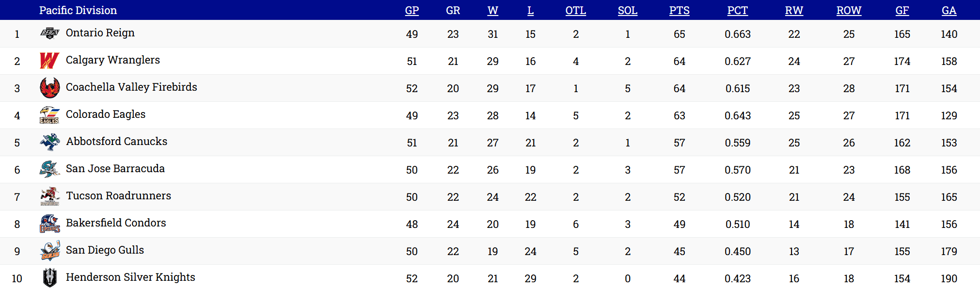This screenshot has height=290, width=980.
Task: Click the Ontario Reign team logo
Action: 49,33
